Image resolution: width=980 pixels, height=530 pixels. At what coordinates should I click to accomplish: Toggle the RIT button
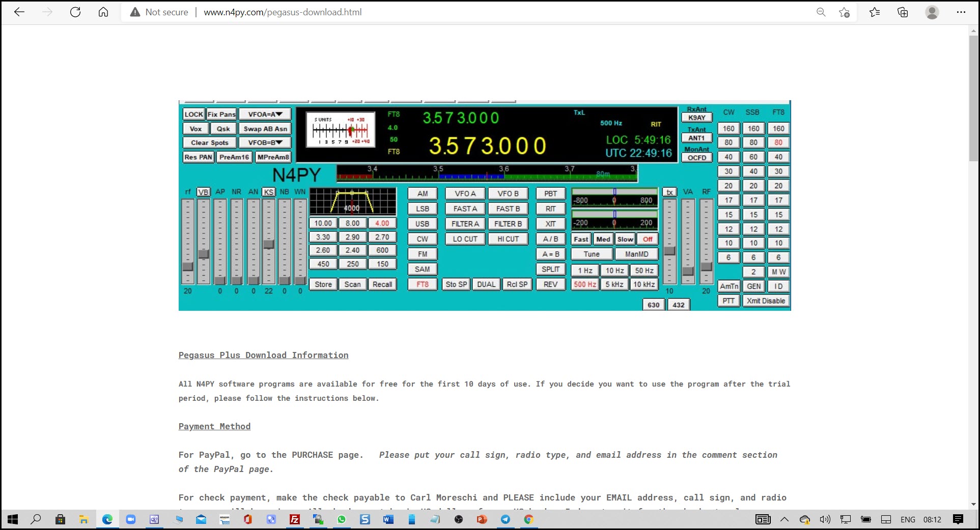click(x=550, y=209)
